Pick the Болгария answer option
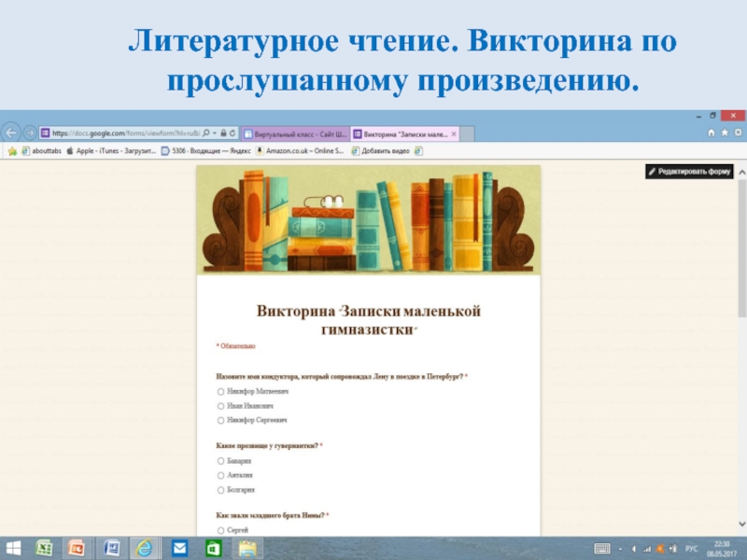 pos(220,489)
